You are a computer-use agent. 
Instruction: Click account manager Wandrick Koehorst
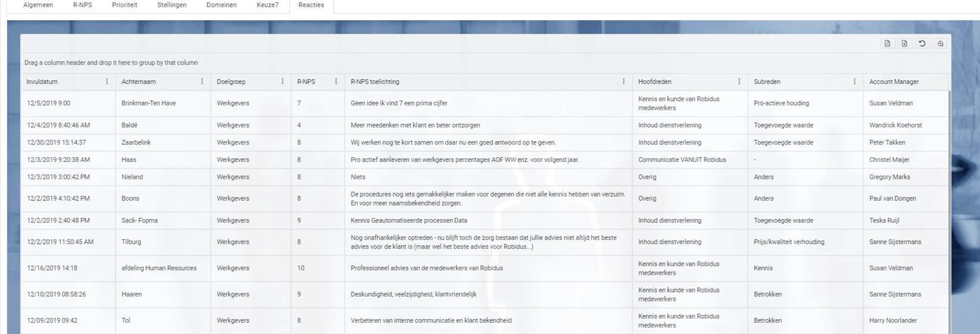pyautogui.click(x=895, y=125)
